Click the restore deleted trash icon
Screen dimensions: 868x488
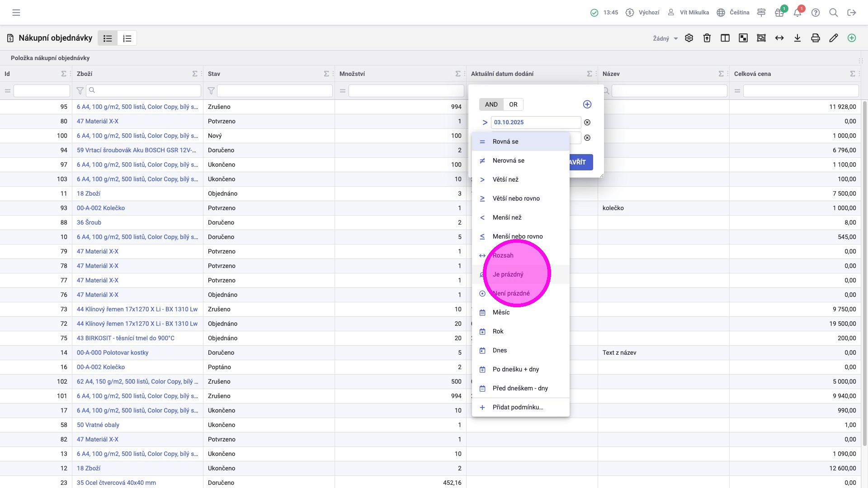707,38
